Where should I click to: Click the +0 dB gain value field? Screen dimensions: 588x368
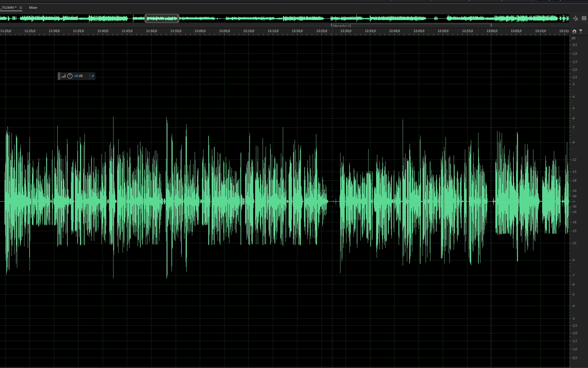pos(78,76)
